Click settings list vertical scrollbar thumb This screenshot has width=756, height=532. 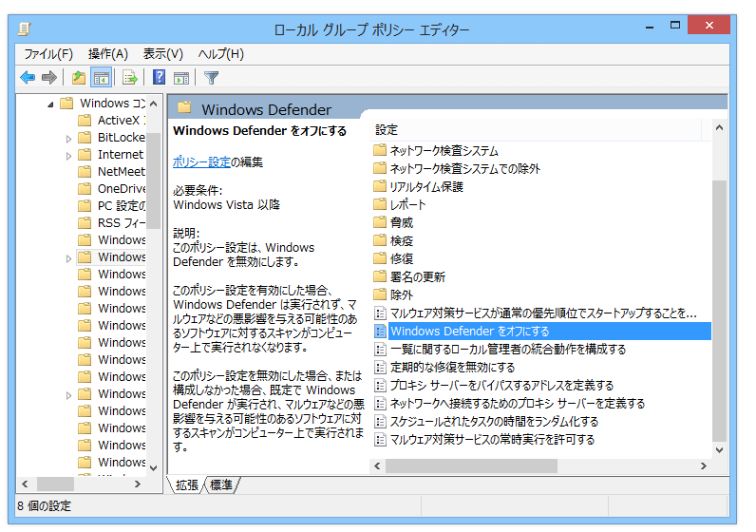coord(719,310)
